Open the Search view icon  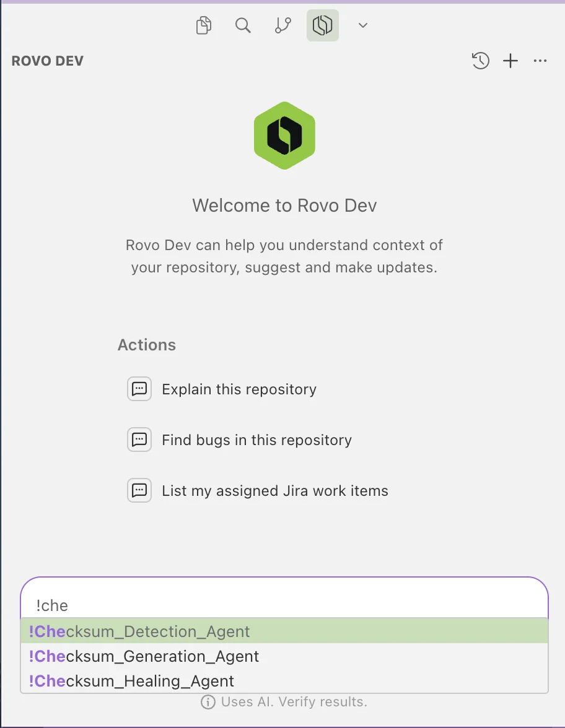(x=243, y=25)
